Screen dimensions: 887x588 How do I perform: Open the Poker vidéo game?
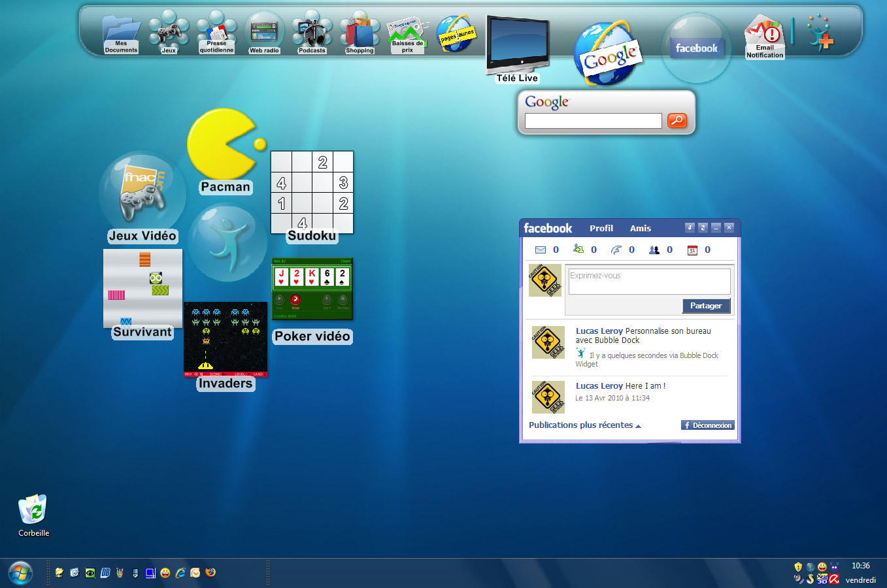(x=312, y=301)
